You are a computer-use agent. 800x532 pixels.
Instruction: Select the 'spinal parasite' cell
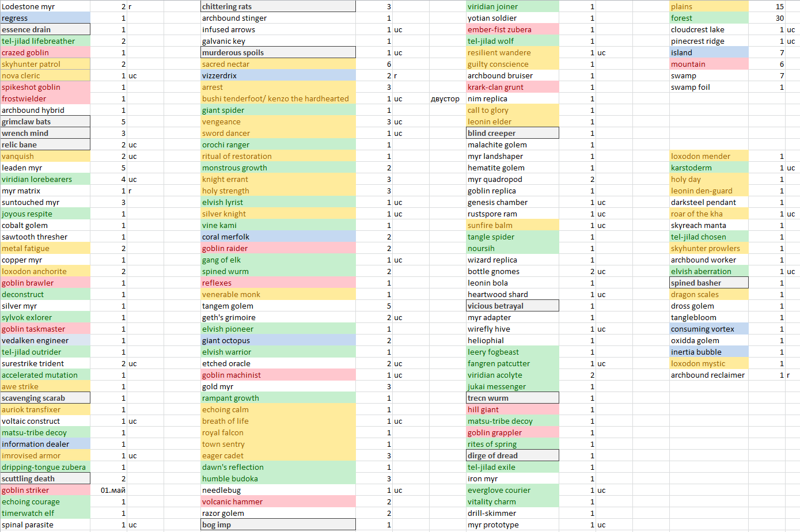click(45, 525)
